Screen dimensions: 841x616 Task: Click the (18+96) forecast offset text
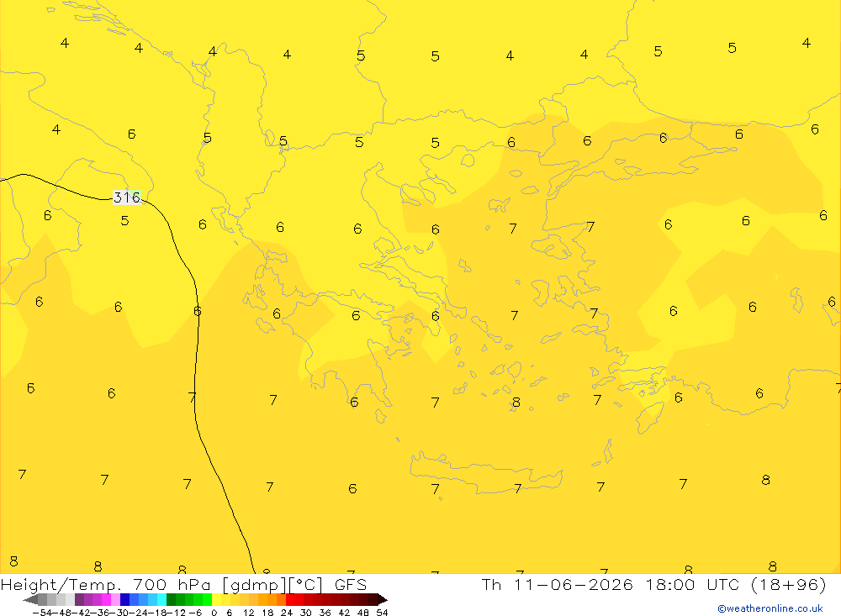789,584
